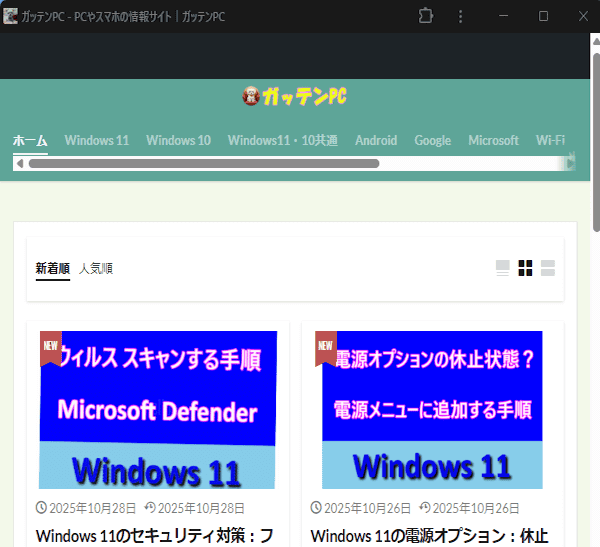Click published date 2025年10月28日
Image resolution: width=600 pixels, height=547 pixels.
tap(93, 508)
